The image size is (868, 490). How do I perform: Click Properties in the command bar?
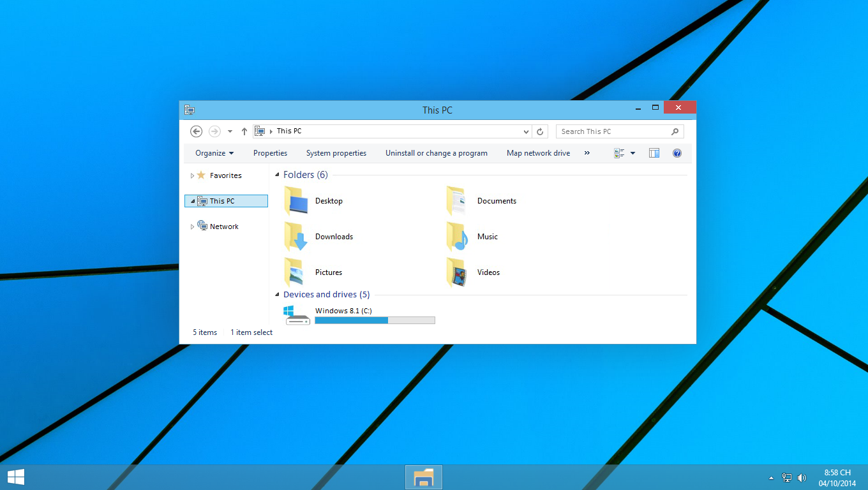pyautogui.click(x=270, y=153)
